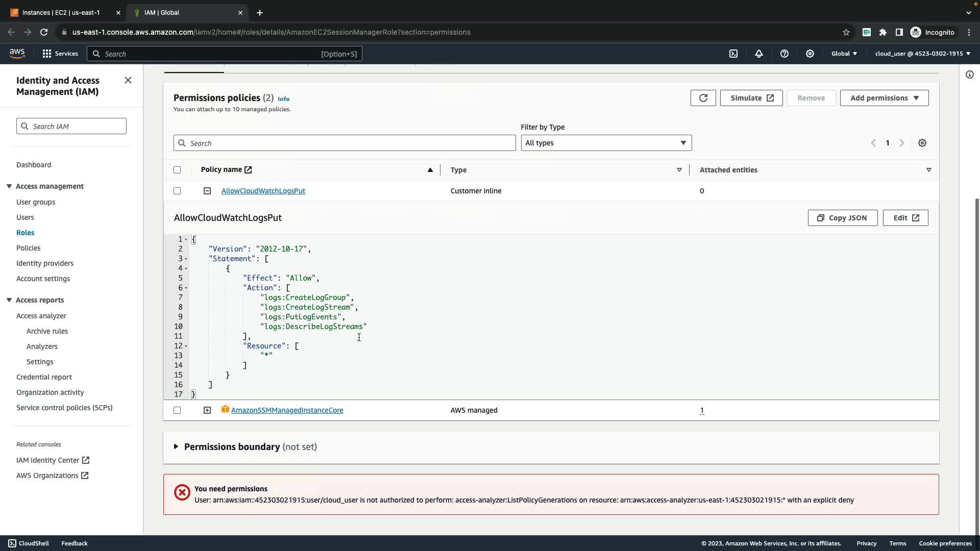
Task: Open the AmazonSSMManagedInstanceCore policy link
Action: (x=287, y=410)
